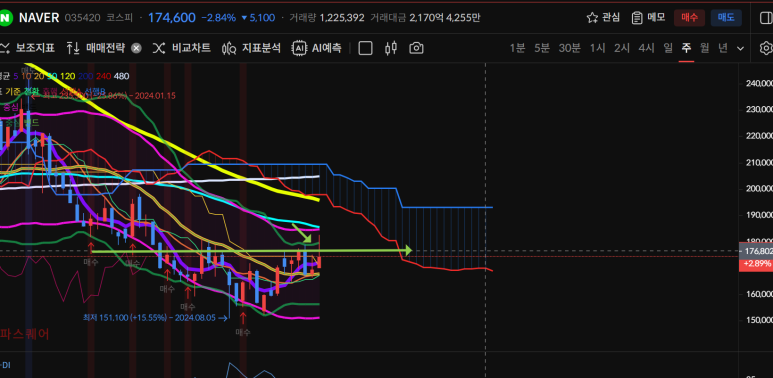Switch to the 2시 timeframe

pos(622,48)
